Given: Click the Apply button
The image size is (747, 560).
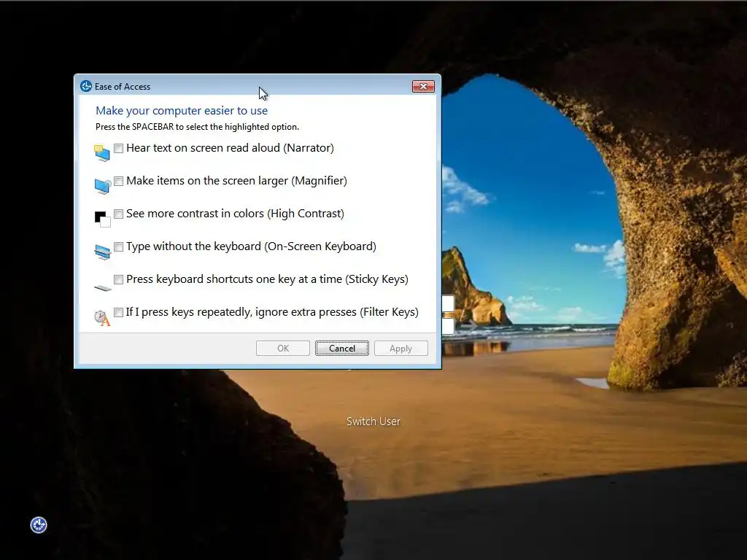Looking at the screenshot, I should (401, 348).
